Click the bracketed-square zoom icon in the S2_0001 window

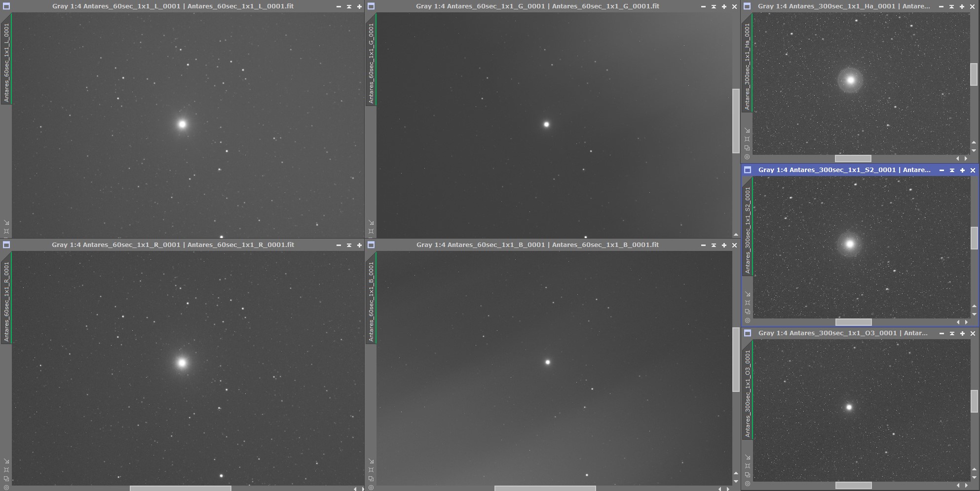pos(748,303)
